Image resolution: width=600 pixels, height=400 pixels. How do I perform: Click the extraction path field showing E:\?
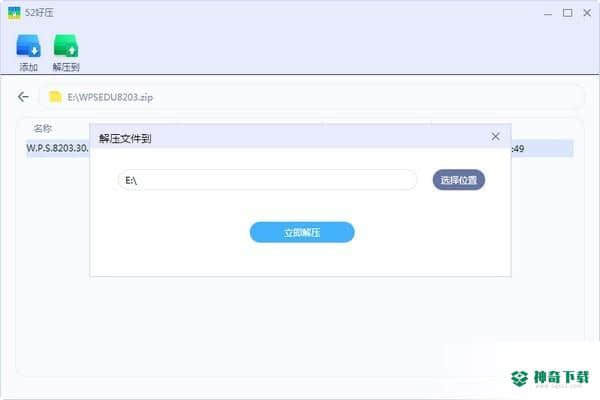coord(267,180)
